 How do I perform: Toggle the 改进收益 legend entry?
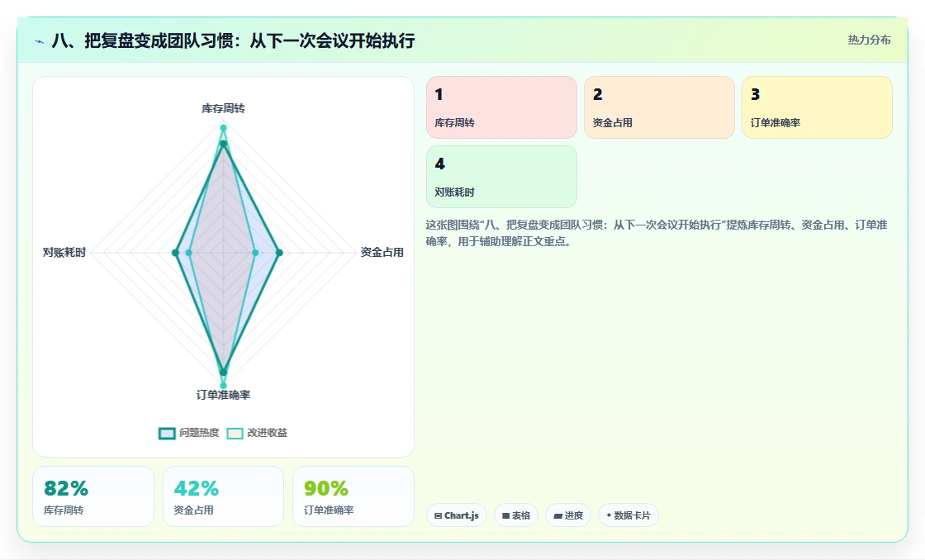pyautogui.click(x=257, y=433)
